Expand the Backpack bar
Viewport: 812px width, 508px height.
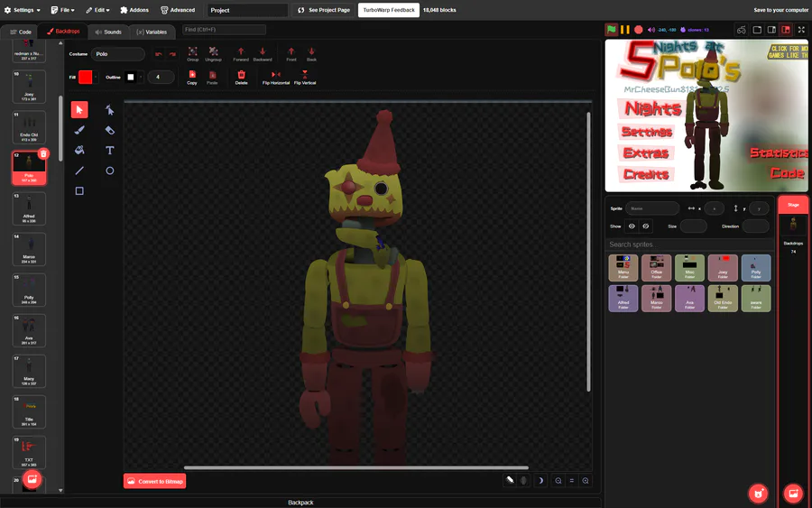tap(300, 503)
